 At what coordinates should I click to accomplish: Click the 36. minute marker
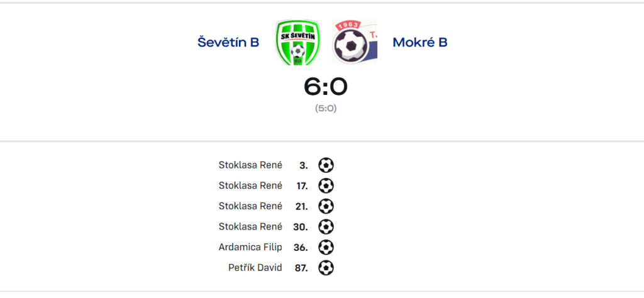[x=301, y=248]
